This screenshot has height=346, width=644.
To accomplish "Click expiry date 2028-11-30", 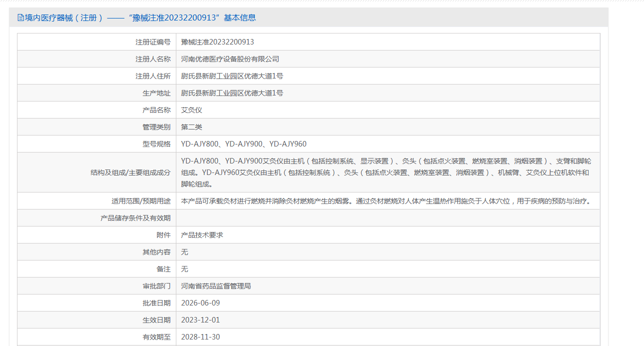I will [200, 337].
